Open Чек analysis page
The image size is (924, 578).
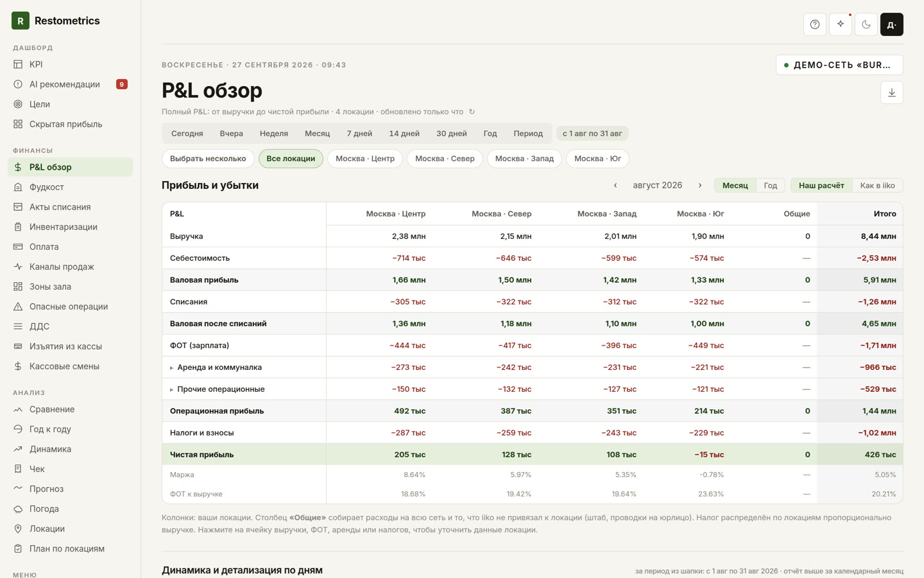pyautogui.click(x=71, y=469)
